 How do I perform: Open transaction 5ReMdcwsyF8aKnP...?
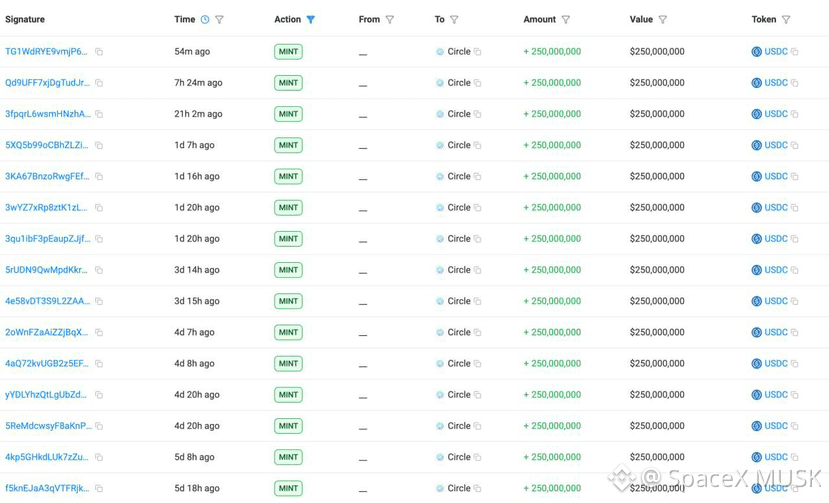click(48, 426)
